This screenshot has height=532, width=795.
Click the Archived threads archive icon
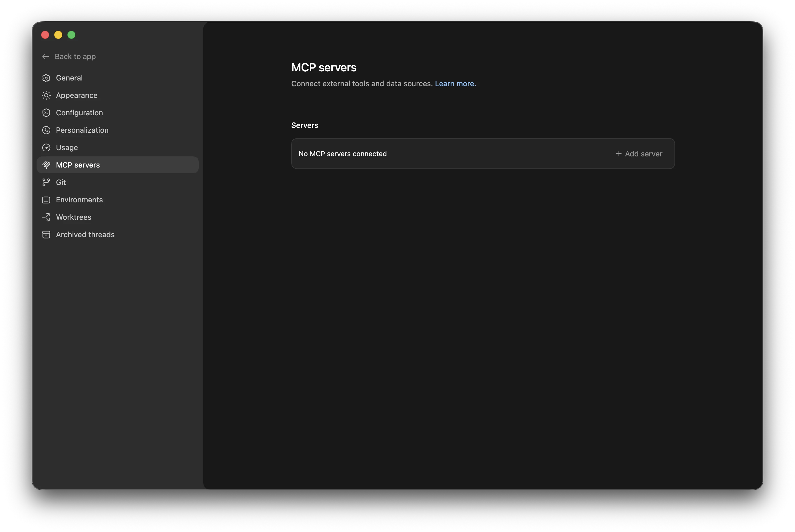point(46,234)
